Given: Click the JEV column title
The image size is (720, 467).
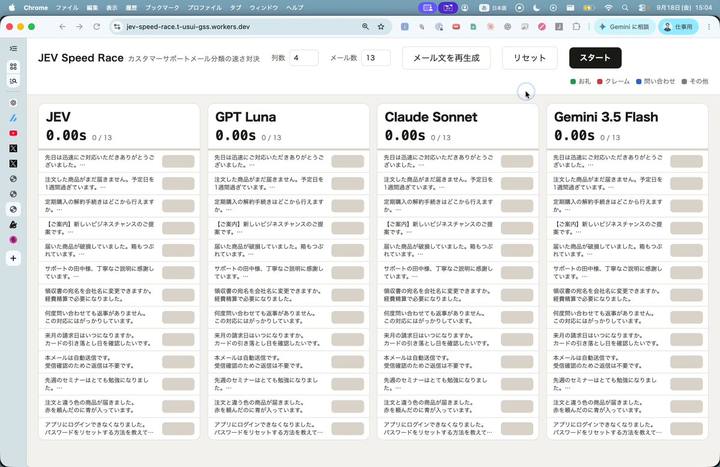Looking at the screenshot, I should [x=58, y=117].
